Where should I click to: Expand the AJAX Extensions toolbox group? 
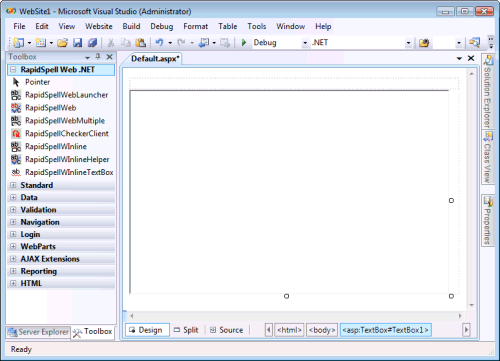click(13, 259)
